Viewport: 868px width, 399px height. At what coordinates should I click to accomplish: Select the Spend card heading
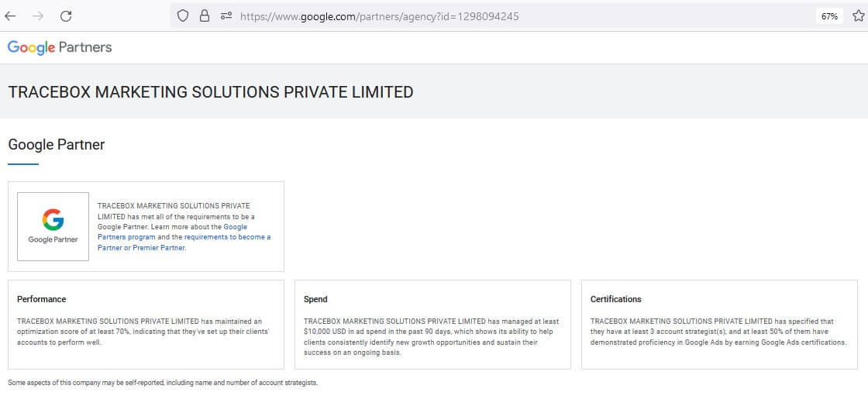click(315, 299)
